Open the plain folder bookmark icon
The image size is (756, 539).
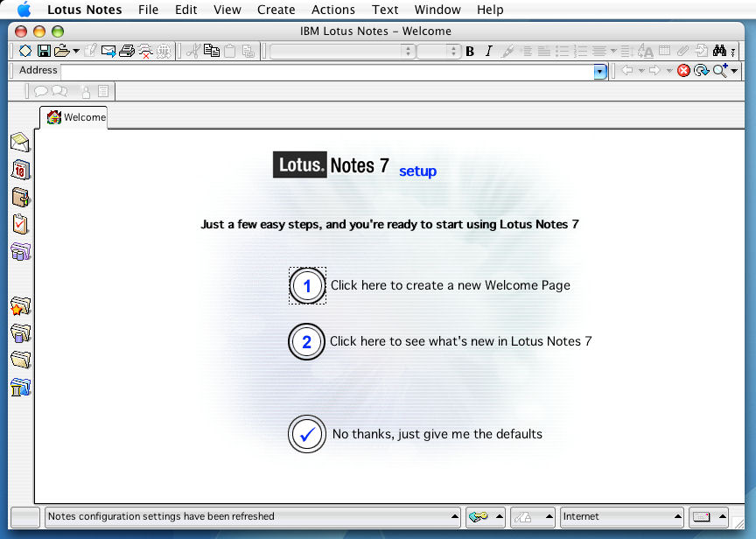[x=21, y=360]
